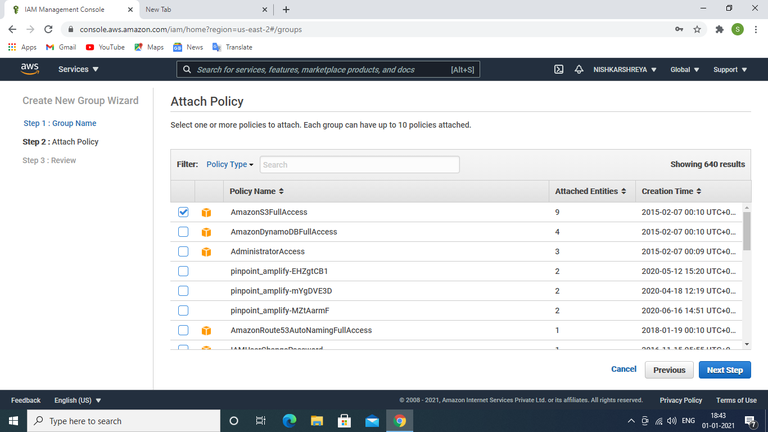Open Chrome extensions puzzle icon
768x432 pixels.
click(x=719, y=29)
